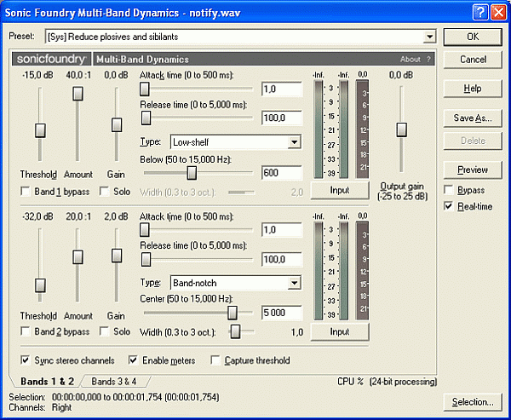Click the "(24-bit processing)" status text

[403, 382]
